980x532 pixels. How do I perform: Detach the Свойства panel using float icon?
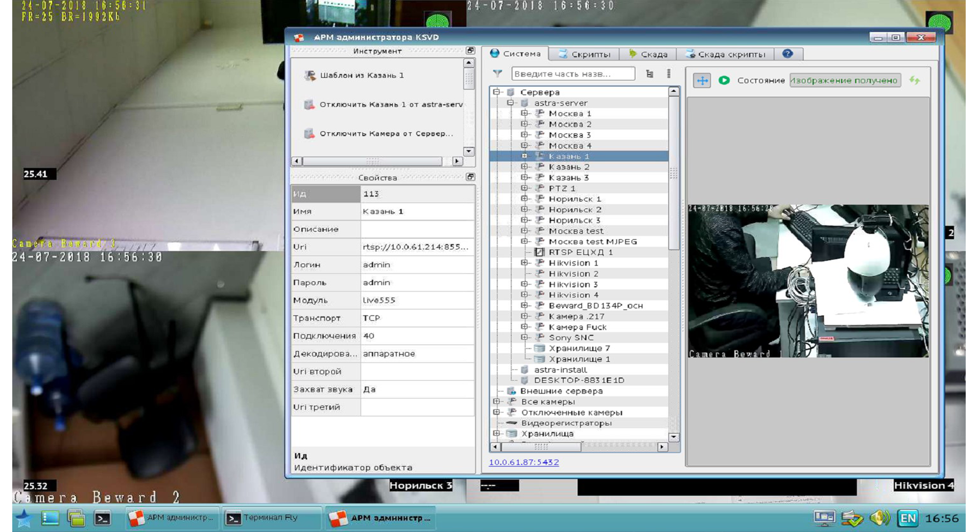470,177
